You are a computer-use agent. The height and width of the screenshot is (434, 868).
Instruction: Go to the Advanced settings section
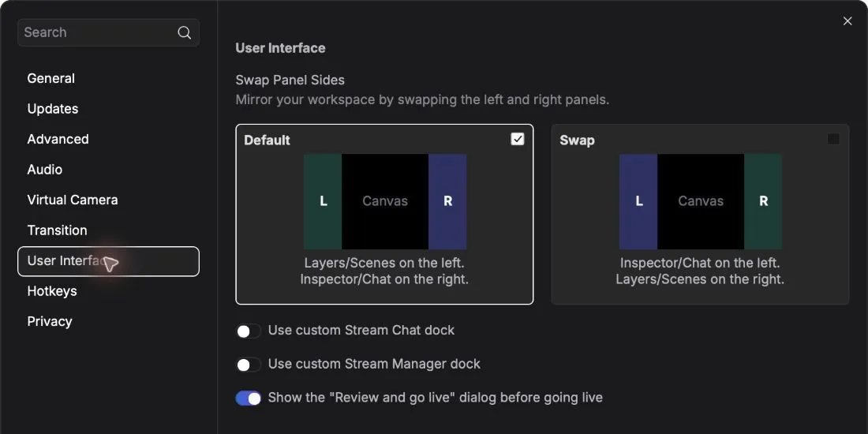pyautogui.click(x=58, y=140)
